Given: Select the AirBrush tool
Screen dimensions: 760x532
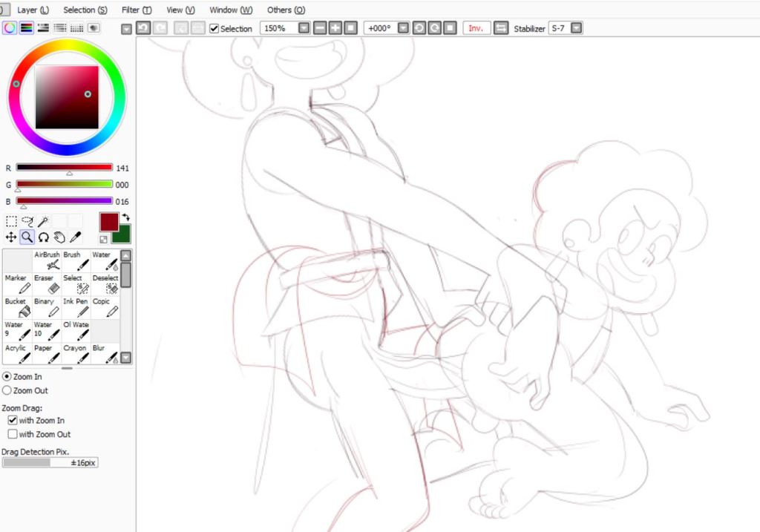Looking at the screenshot, I should click(48, 260).
